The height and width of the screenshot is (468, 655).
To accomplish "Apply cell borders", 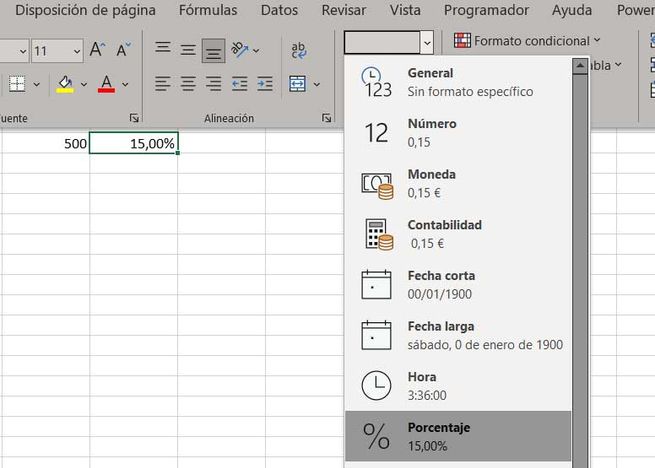I will pos(17,84).
